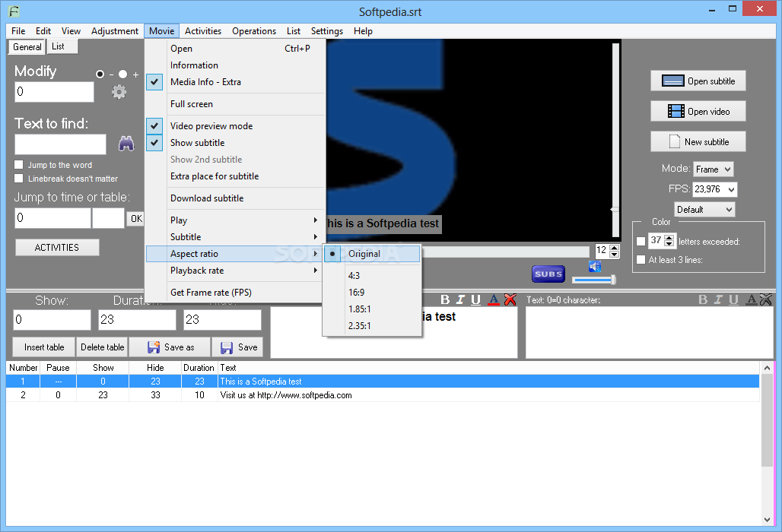This screenshot has height=532, width=782.
Task: Toggle Video preview mode menu item
Action: (x=235, y=126)
